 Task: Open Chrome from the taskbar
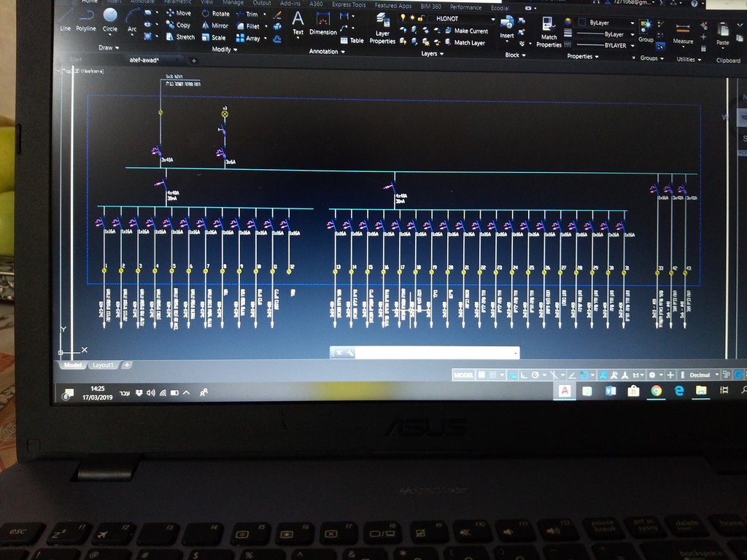pos(656,391)
